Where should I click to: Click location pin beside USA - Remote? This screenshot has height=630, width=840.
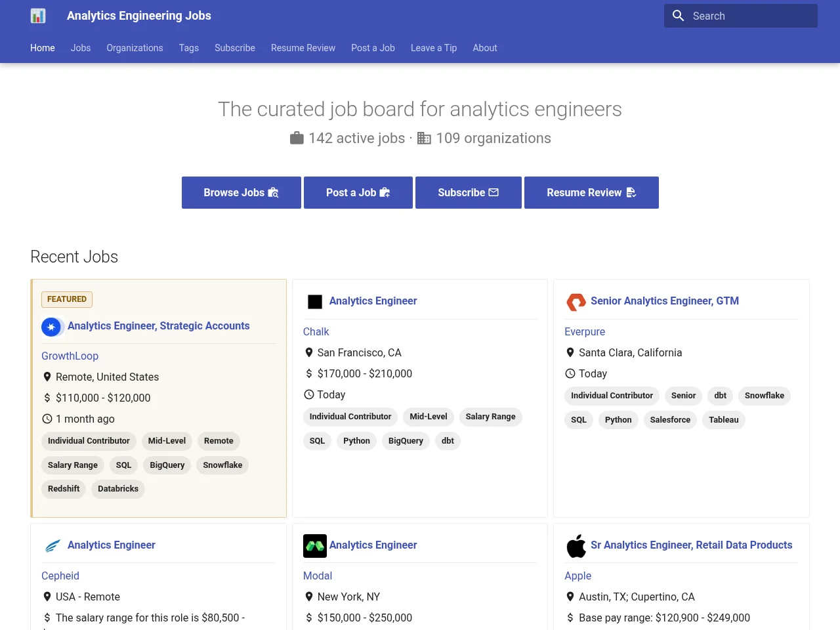click(47, 597)
